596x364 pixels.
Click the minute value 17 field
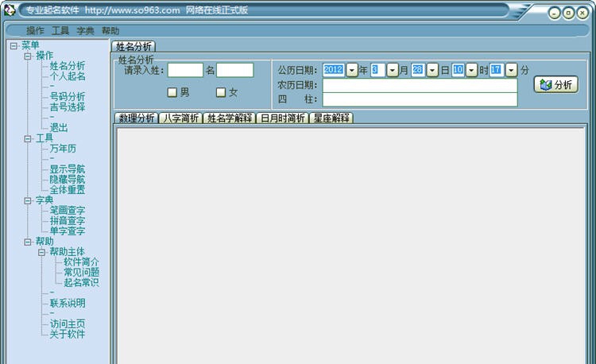coord(496,70)
